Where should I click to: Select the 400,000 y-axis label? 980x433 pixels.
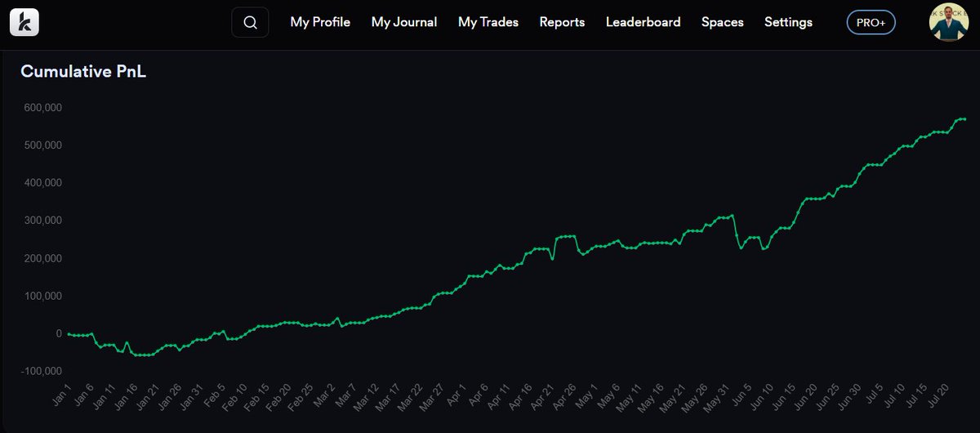pyautogui.click(x=43, y=183)
